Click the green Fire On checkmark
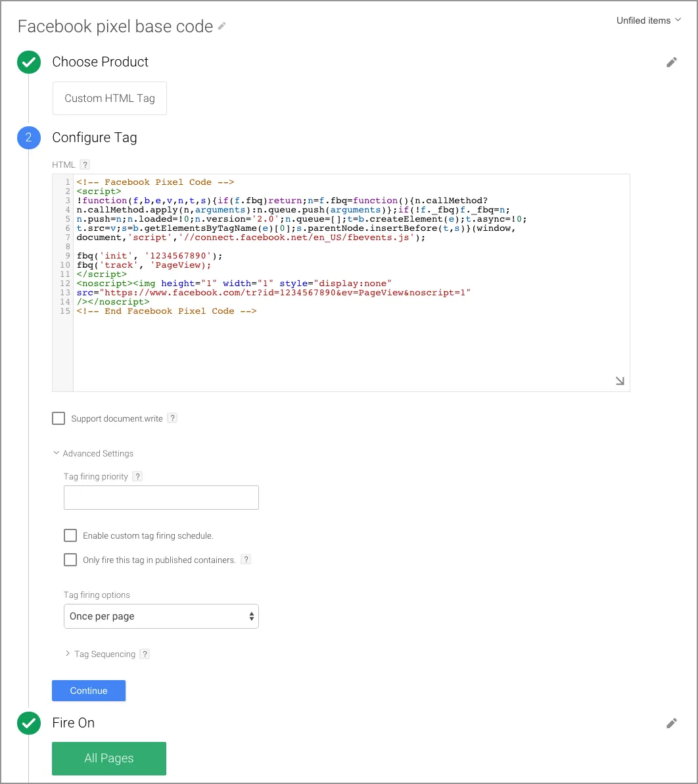The height and width of the screenshot is (784, 698). tap(29, 723)
